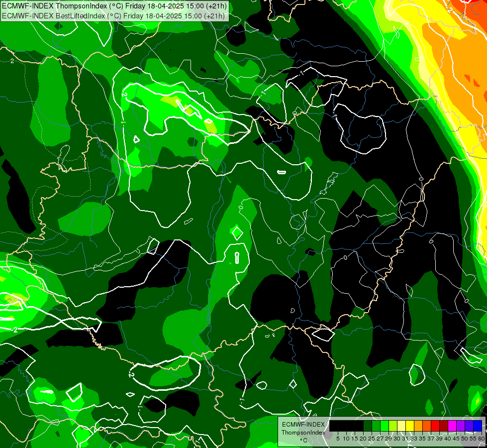Click the legend tick value 20
487x448 pixels.
[364, 439]
